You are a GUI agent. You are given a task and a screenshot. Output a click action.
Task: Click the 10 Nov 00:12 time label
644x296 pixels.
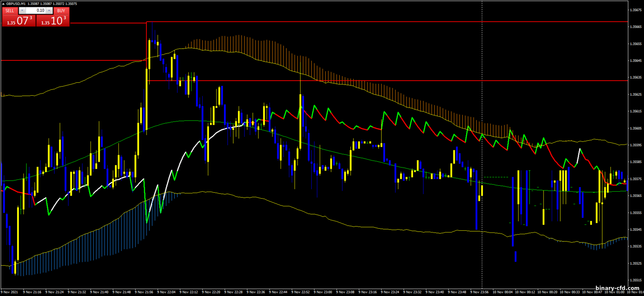[525, 292]
